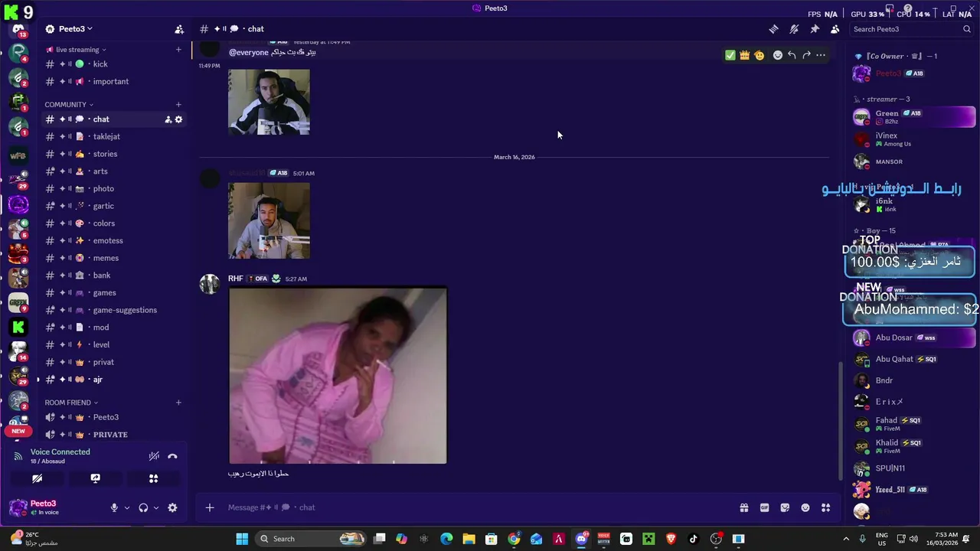Open edit channel gear on chat channel
The image size is (980, 551).
(179, 119)
